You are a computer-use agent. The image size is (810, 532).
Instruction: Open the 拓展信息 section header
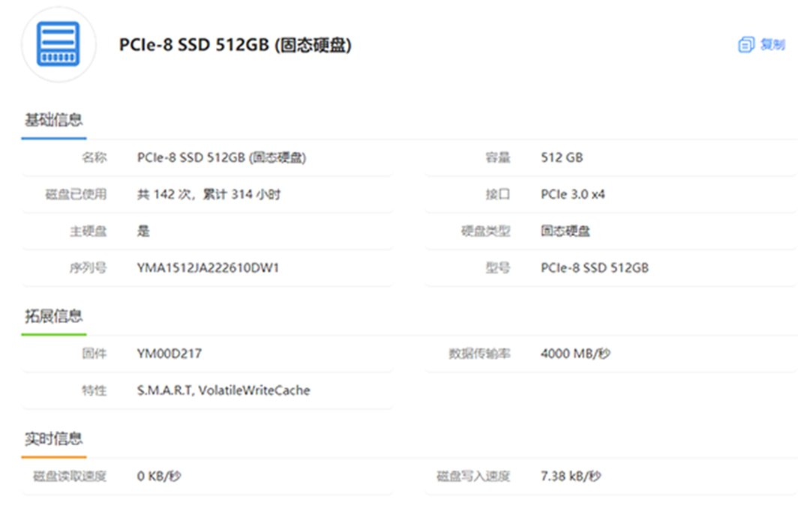coord(53,316)
